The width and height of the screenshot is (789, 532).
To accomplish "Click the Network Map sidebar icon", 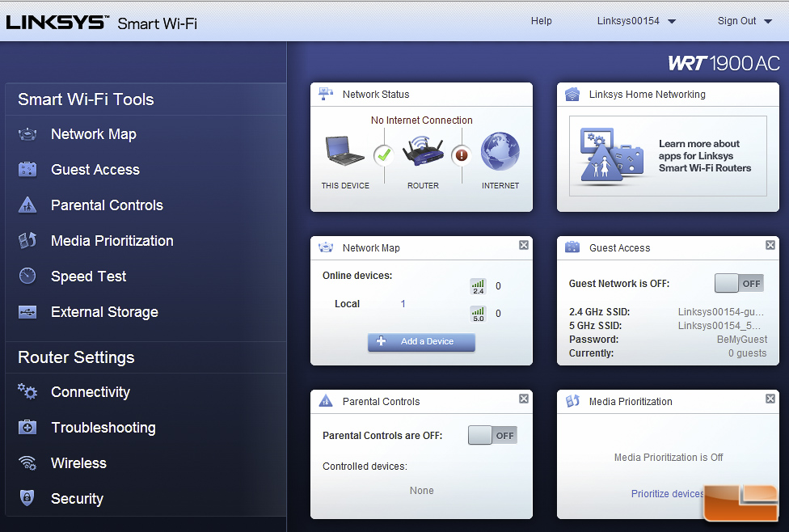I will click(x=27, y=134).
